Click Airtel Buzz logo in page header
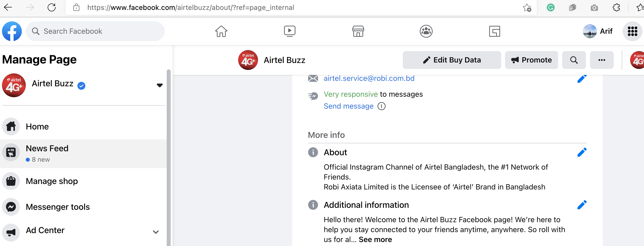The height and width of the screenshot is (246, 644). point(248,60)
